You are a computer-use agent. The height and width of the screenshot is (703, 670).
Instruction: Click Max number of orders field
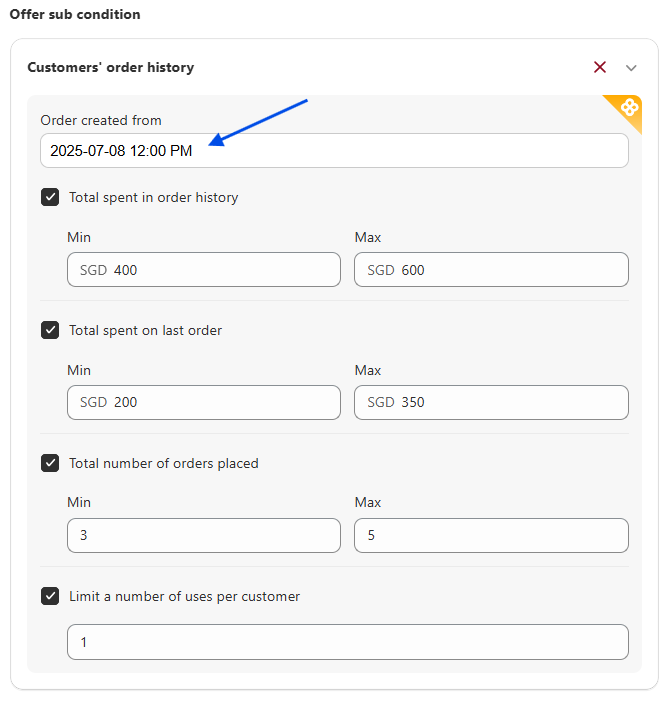pyautogui.click(x=491, y=535)
